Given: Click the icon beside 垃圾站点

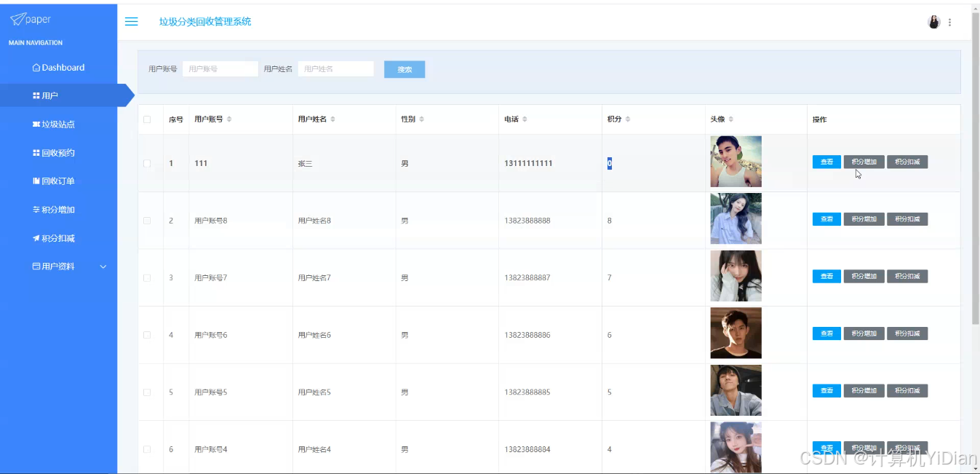Looking at the screenshot, I should tap(36, 125).
